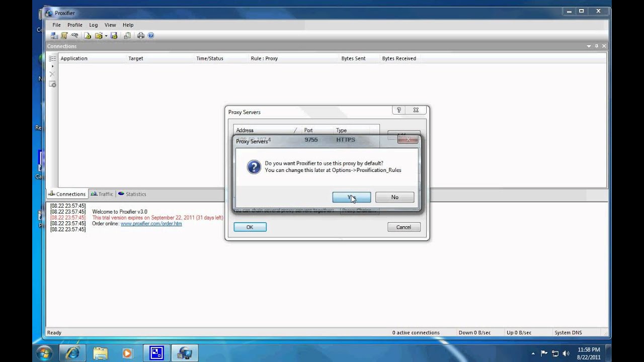
Task: Click Cancel in Proxy Servers dialog
Action: coord(404,227)
